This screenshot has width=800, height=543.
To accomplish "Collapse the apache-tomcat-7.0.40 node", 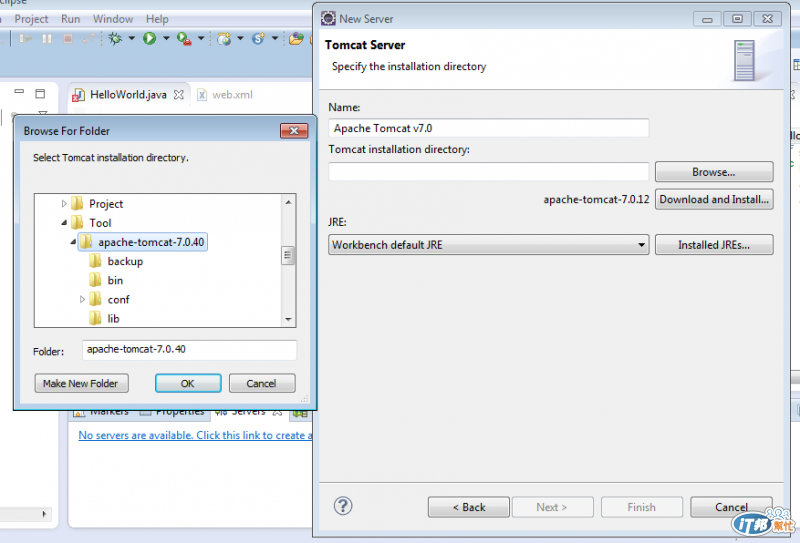I will pos(73,242).
